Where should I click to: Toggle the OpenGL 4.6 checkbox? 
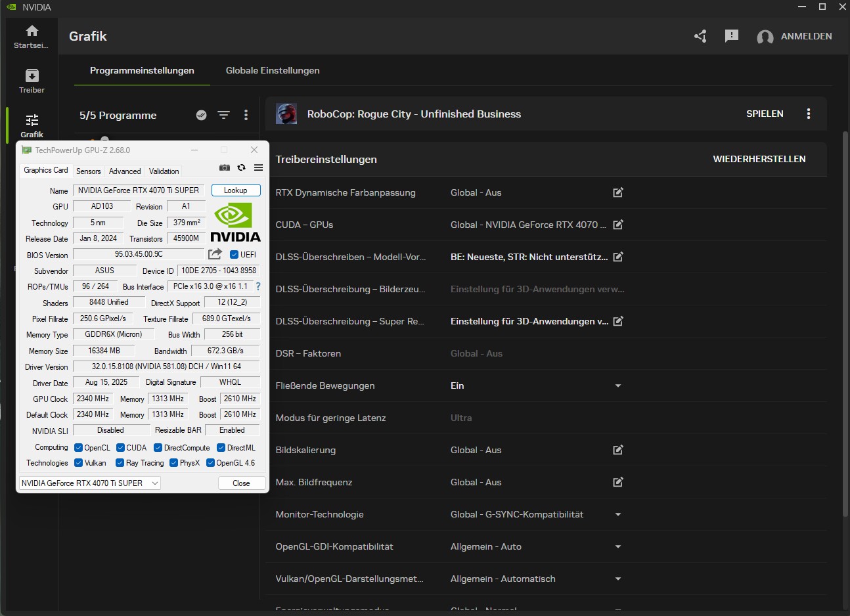(211, 463)
